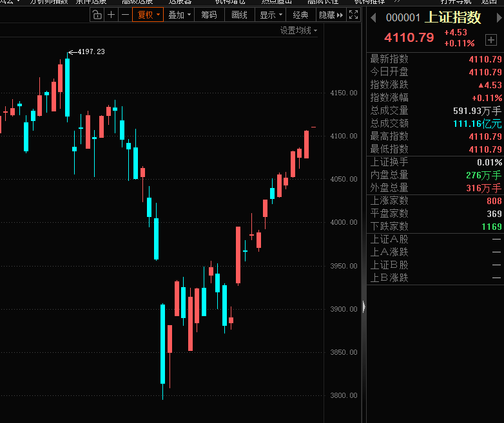Click the 筹码 button
Viewport: 504px width, 423px height.
(x=209, y=15)
